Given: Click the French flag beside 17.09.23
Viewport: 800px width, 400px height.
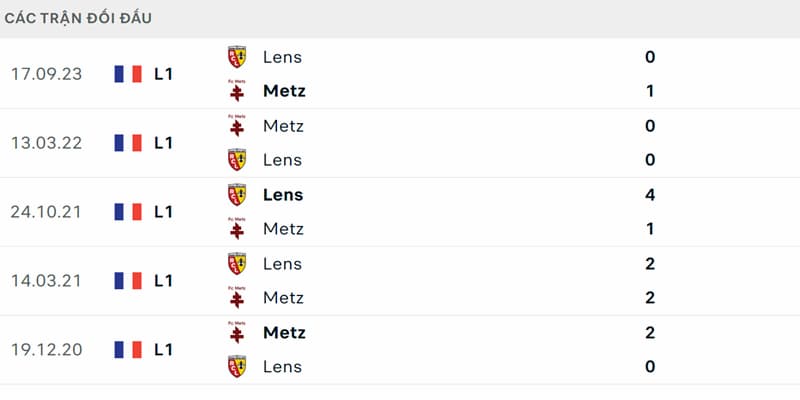Looking at the screenshot, I should pos(128,74).
